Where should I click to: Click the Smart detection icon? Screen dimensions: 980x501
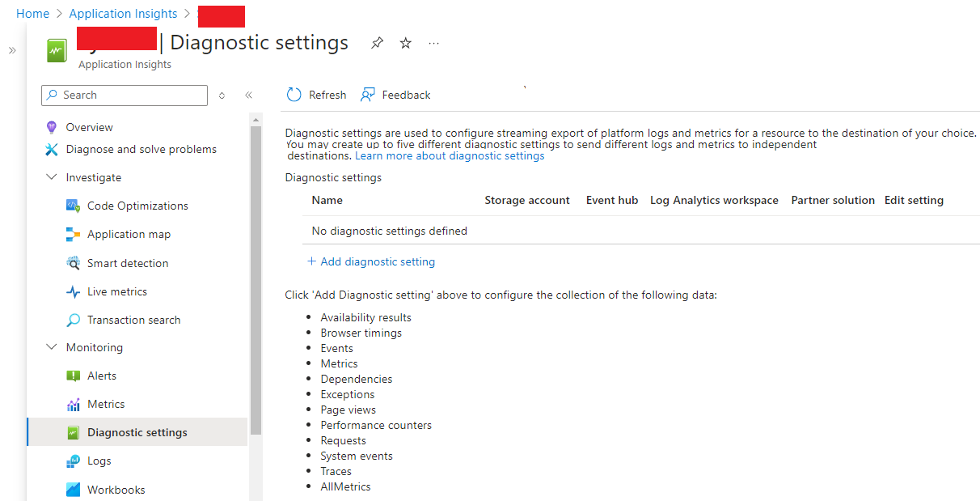[x=73, y=263]
